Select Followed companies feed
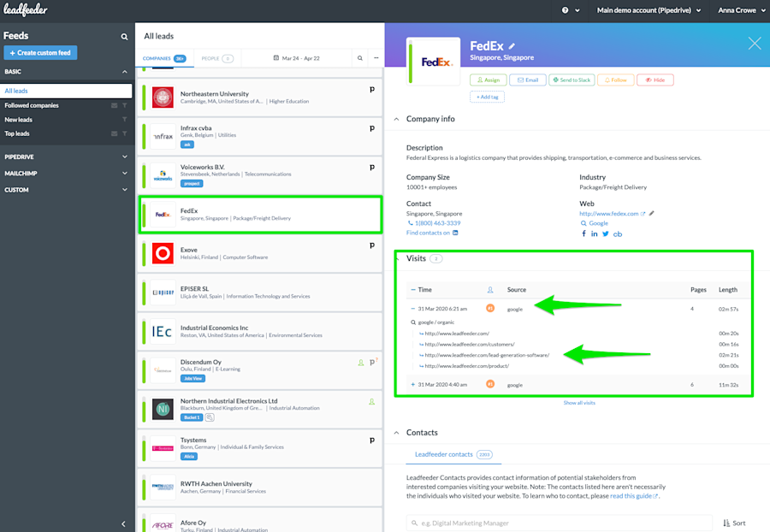770x532 pixels. coord(32,105)
